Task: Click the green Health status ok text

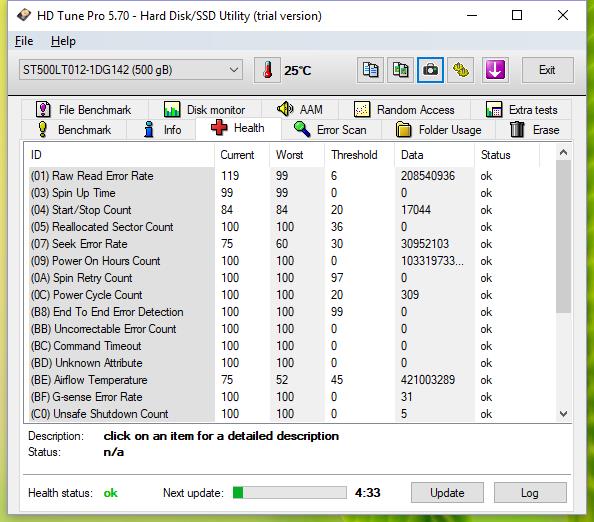Action: coord(111,493)
